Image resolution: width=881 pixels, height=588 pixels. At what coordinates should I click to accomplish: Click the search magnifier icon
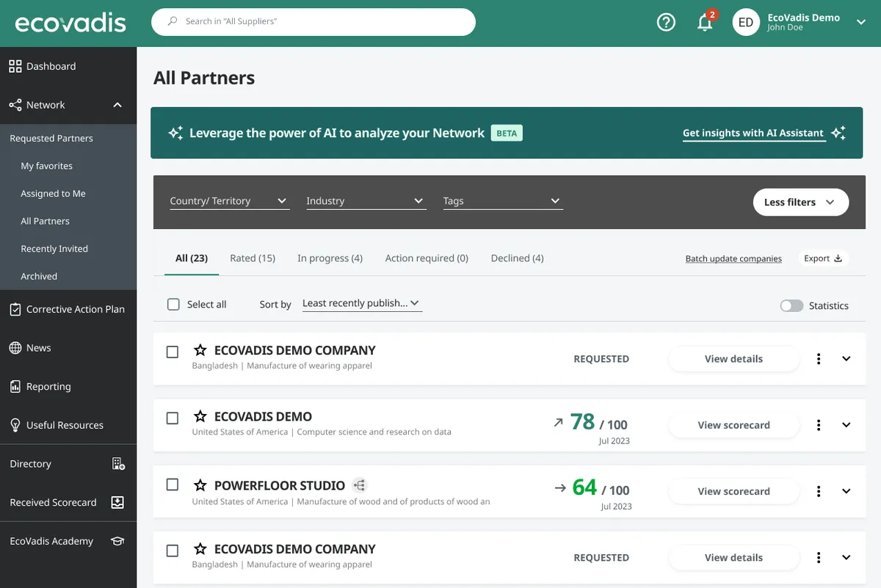coord(173,21)
